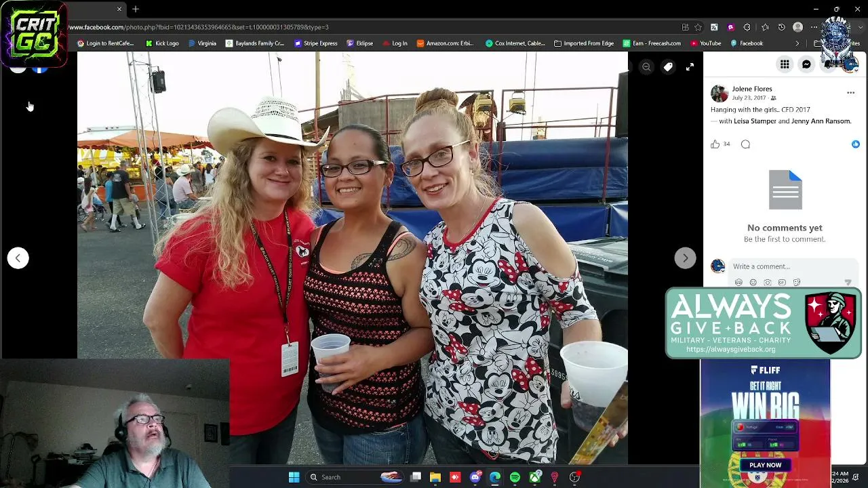Insert an emoji into the comment

753,283
